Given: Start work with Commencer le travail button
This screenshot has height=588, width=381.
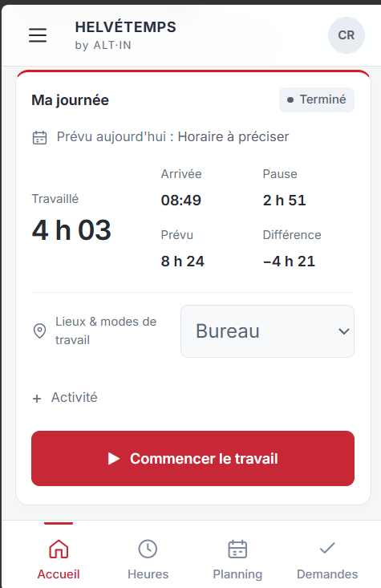Looking at the screenshot, I should point(193,458).
